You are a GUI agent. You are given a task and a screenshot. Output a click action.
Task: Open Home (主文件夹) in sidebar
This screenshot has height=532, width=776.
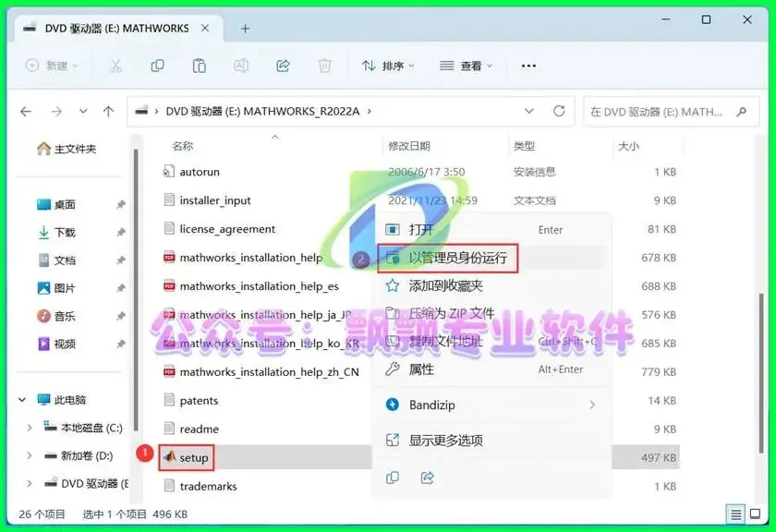coord(67,149)
